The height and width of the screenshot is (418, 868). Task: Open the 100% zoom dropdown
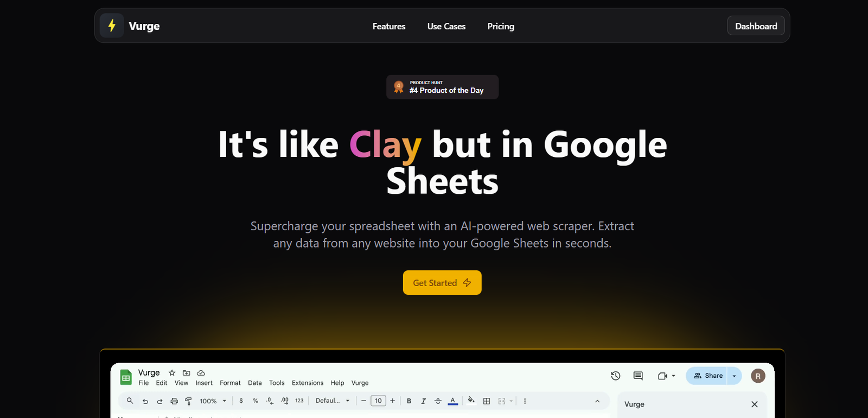tap(213, 401)
